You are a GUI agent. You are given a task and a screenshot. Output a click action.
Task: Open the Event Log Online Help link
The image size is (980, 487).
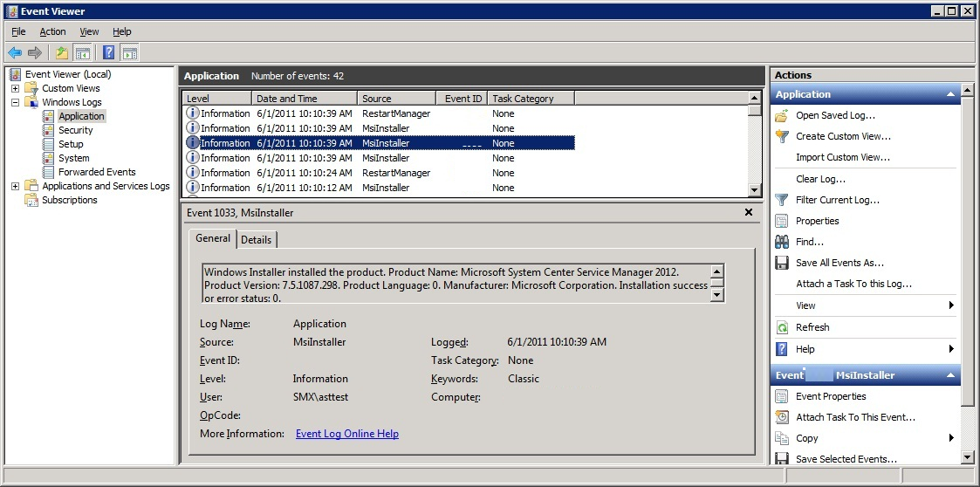[x=346, y=434]
